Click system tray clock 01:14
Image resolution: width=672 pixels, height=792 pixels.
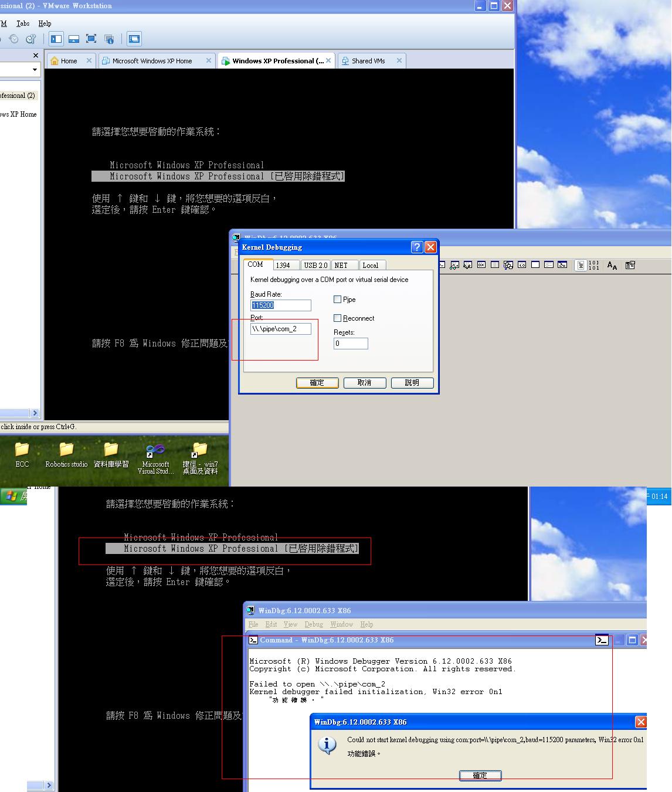[x=659, y=497]
